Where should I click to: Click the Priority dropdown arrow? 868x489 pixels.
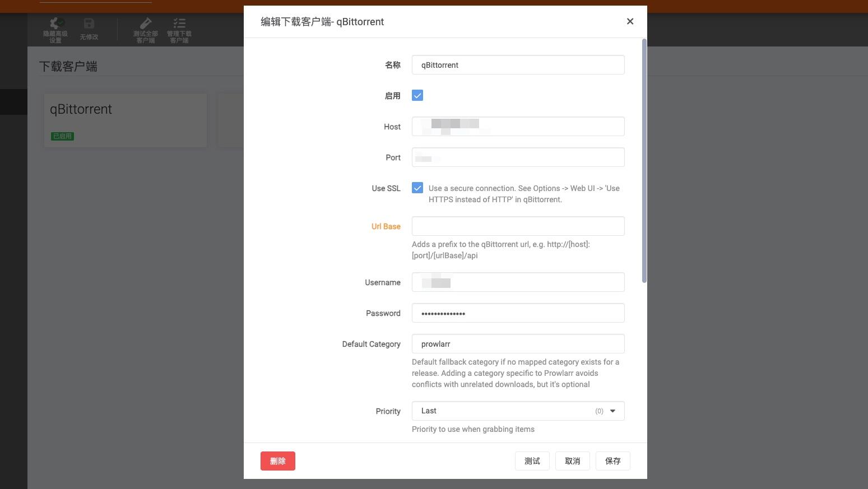click(612, 411)
